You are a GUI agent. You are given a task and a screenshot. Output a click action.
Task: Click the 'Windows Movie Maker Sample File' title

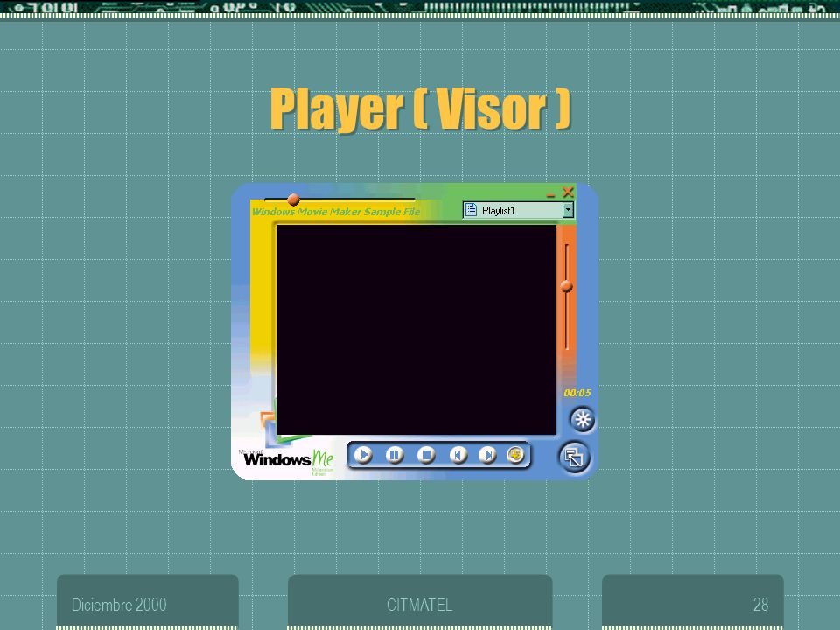[336, 212]
